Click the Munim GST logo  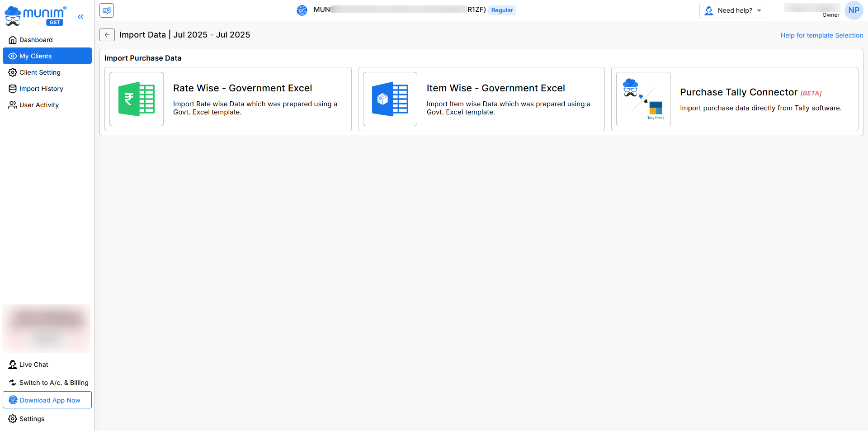coord(35,15)
